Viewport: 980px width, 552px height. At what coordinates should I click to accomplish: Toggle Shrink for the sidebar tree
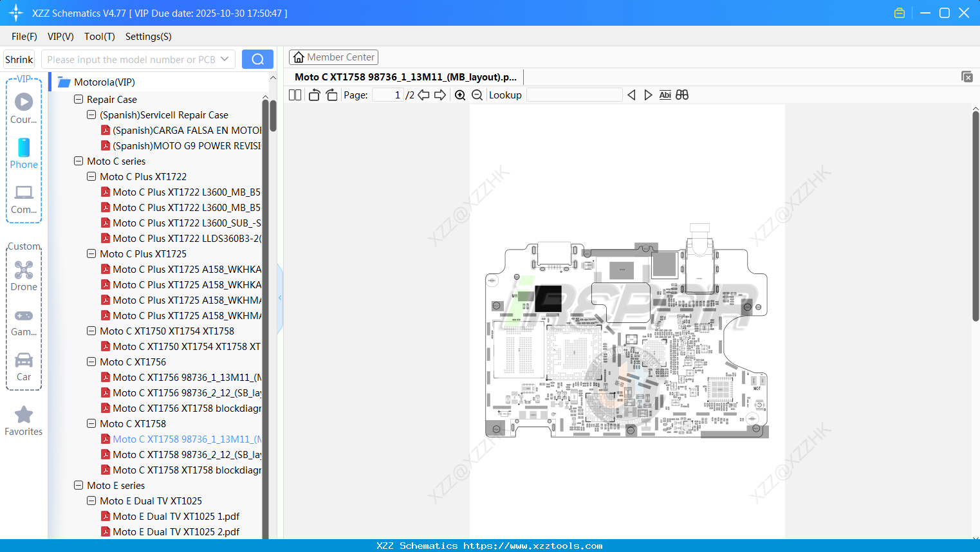pos(18,59)
